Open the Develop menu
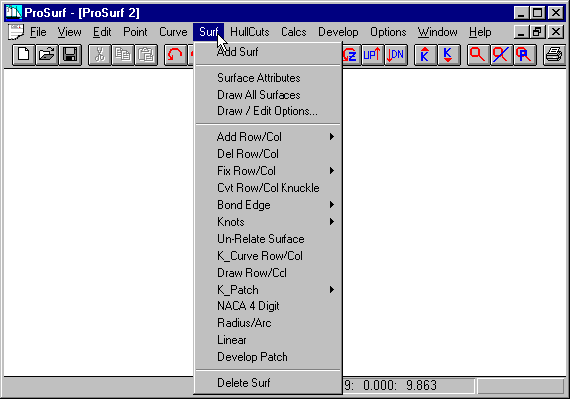This screenshot has height=400, width=570. pyautogui.click(x=338, y=32)
